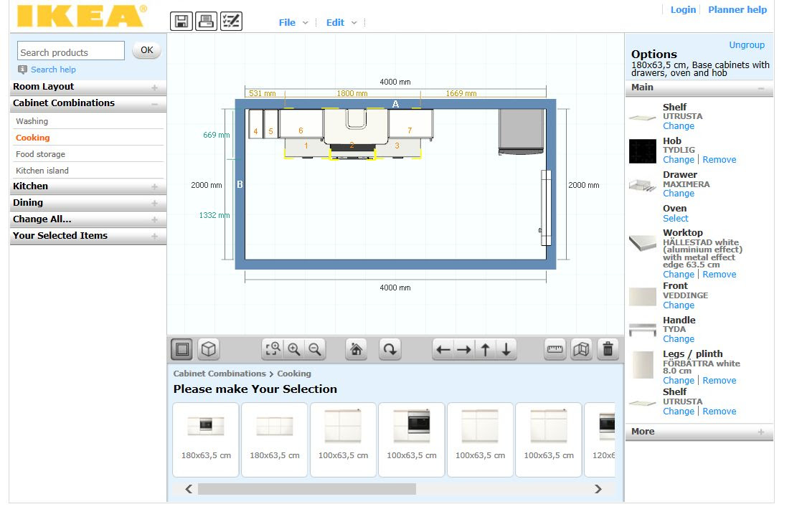Expand the Kitchen section
This screenshot has width=802, height=532.
point(88,186)
